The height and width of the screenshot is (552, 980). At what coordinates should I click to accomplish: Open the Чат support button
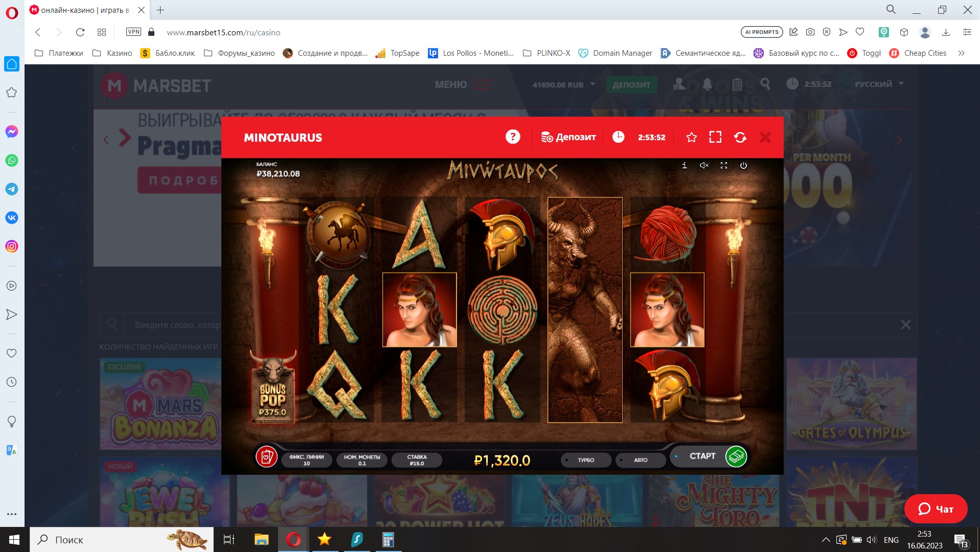click(936, 509)
